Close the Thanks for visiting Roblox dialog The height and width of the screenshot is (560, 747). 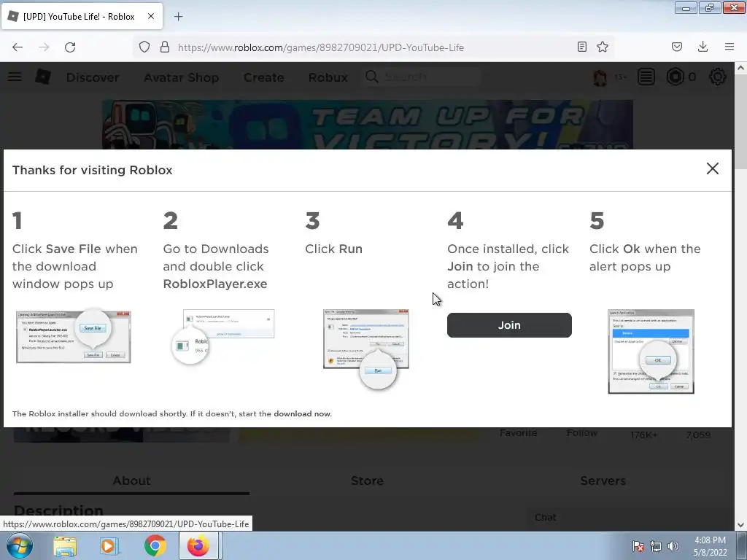pos(712,168)
